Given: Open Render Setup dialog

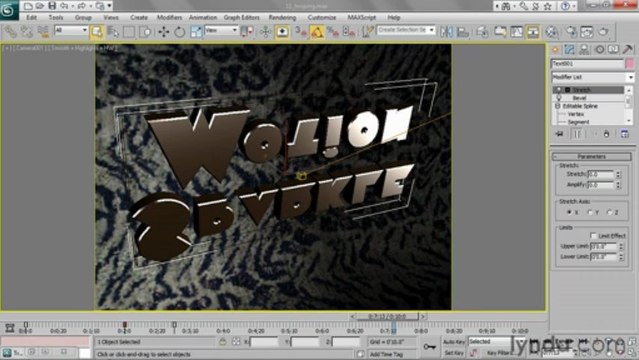Looking at the screenshot, I should pyautogui.click(x=571, y=32).
